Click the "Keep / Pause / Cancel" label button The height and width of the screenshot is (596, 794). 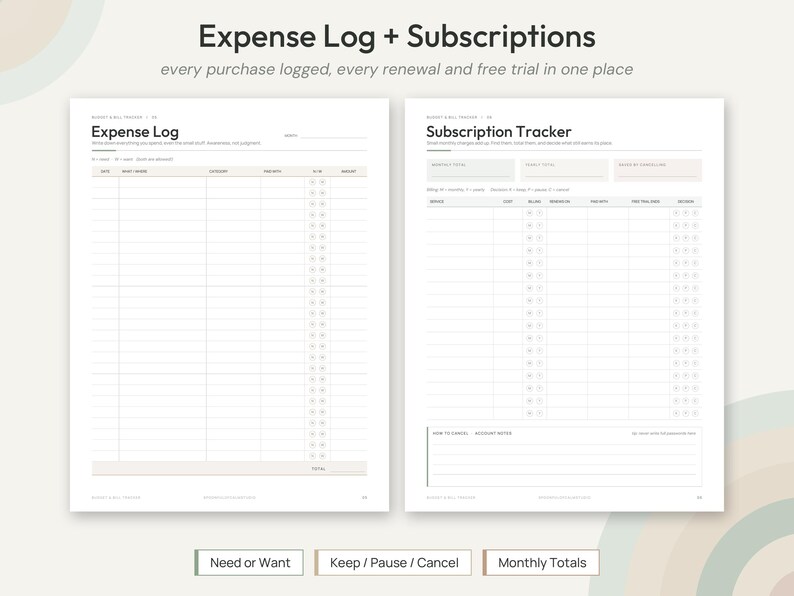[393, 563]
